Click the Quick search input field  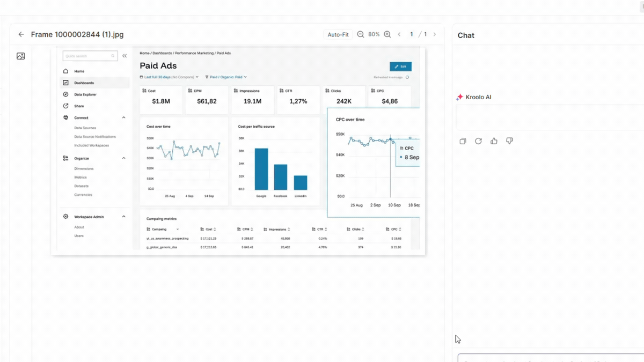(x=87, y=56)
